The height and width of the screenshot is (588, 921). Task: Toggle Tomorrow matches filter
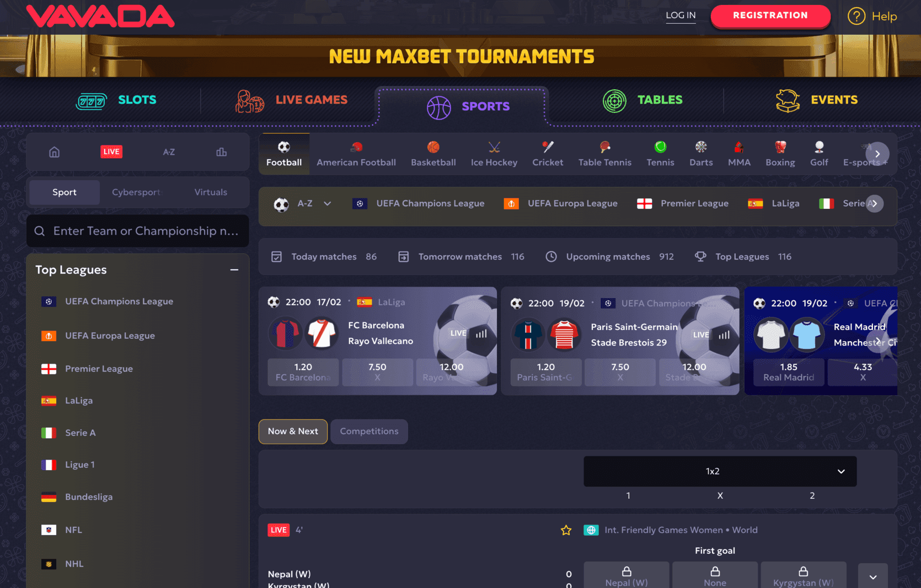461,257
